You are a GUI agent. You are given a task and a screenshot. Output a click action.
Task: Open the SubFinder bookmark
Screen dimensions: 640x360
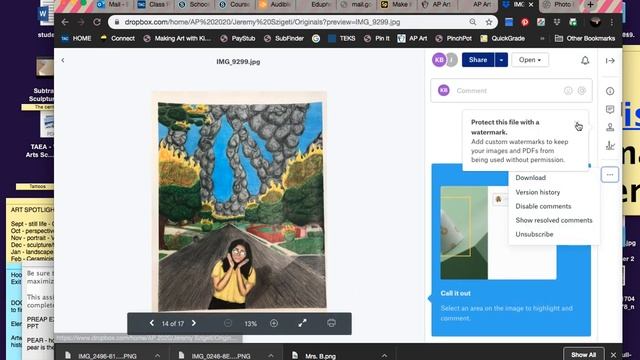pyautogui.click(x=284, y=38)
